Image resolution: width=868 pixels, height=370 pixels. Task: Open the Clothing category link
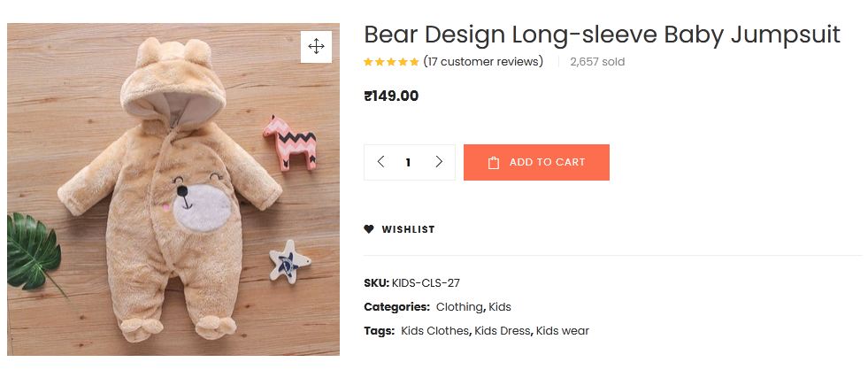tap(459, 307)
